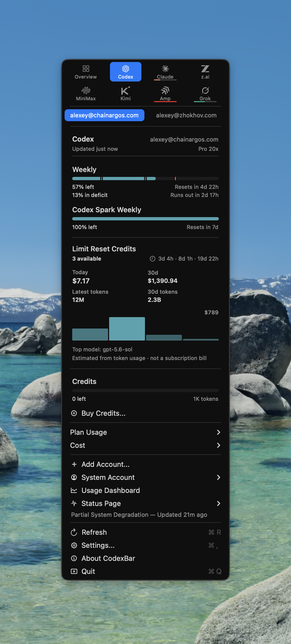291x644 pixels.
Task: Click '0 left' credits text
Action: tap(79, 399)
